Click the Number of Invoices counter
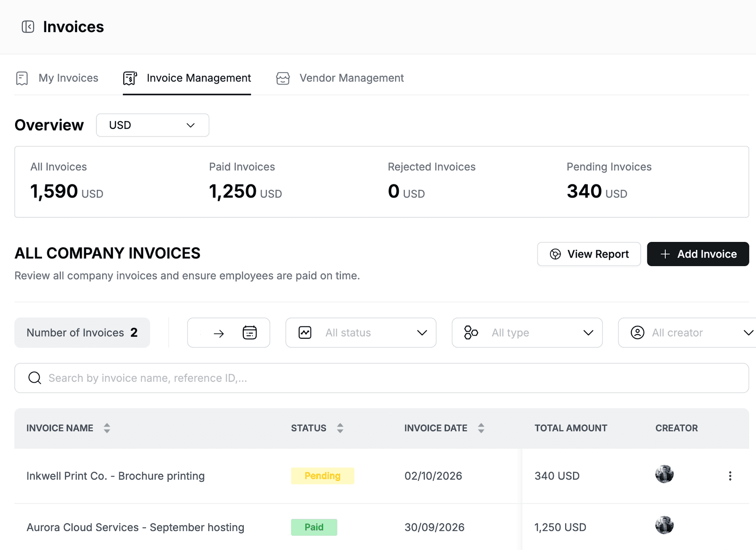This screenshot has width=756, height=550. click(82, 333)
